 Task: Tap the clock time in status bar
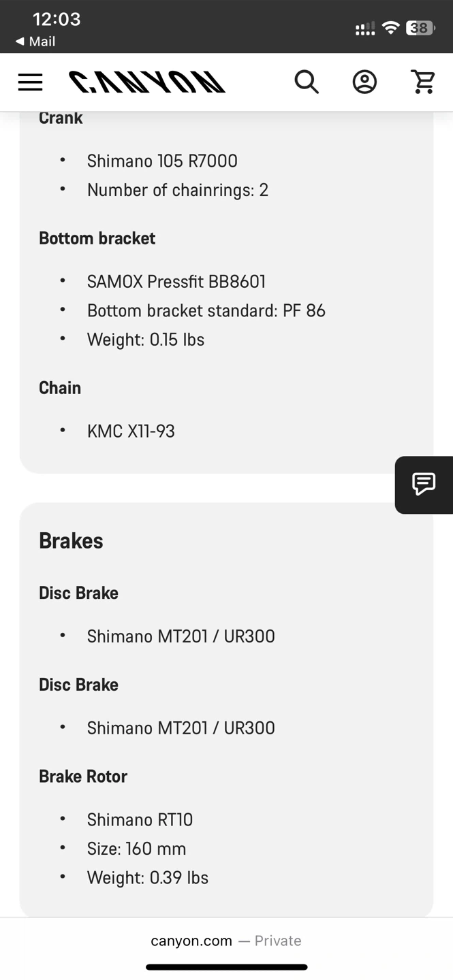(x=57, y=19)
